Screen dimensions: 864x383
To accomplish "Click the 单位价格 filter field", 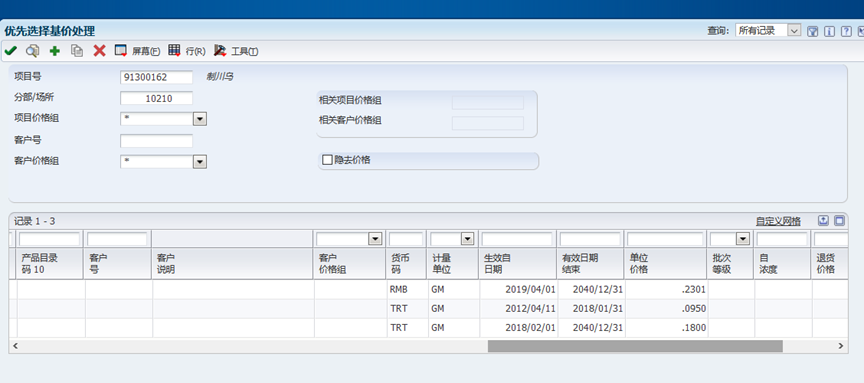I will pyautogui.click(x=665, y=239).
